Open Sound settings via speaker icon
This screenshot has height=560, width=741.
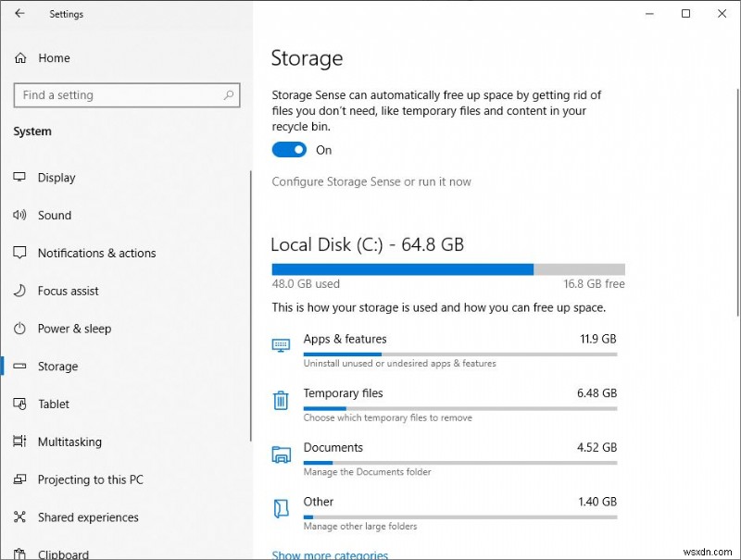point(19,216)
